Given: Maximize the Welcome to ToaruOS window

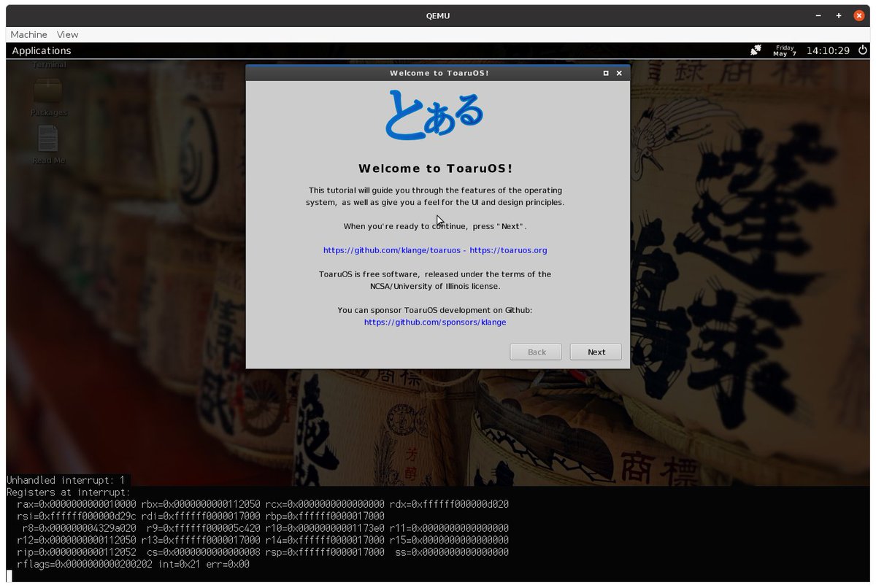Looking at the screenshot, I should (606, 73).
